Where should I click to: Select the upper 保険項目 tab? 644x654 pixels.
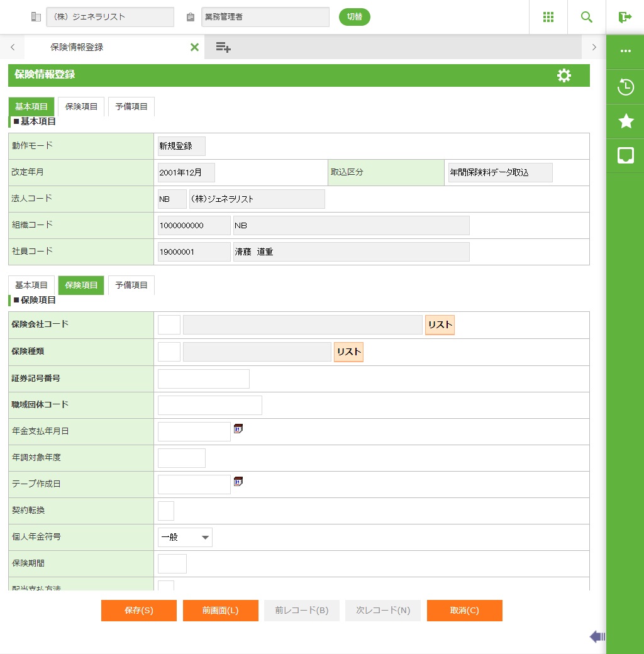pyautogui.click(x=81, y=107)
